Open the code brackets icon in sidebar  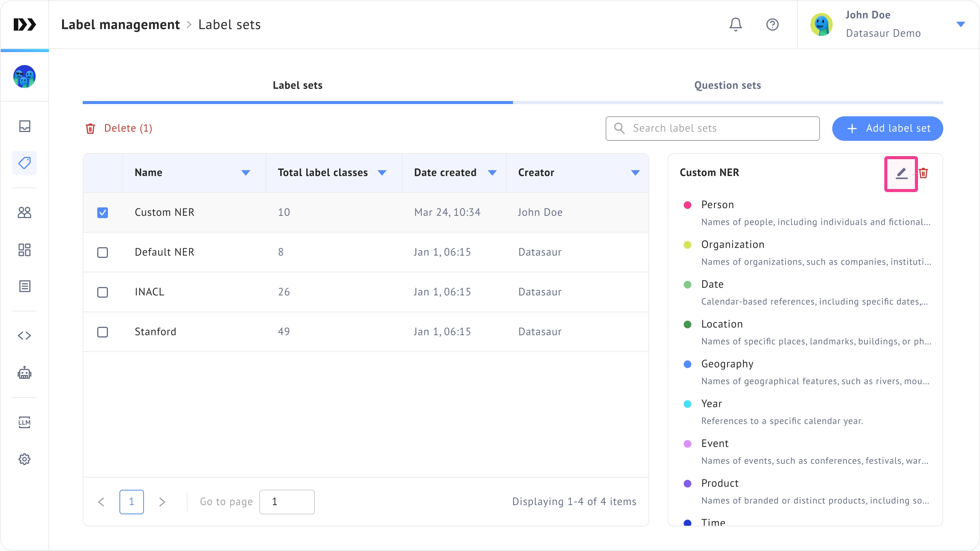(x=24, y=336)
